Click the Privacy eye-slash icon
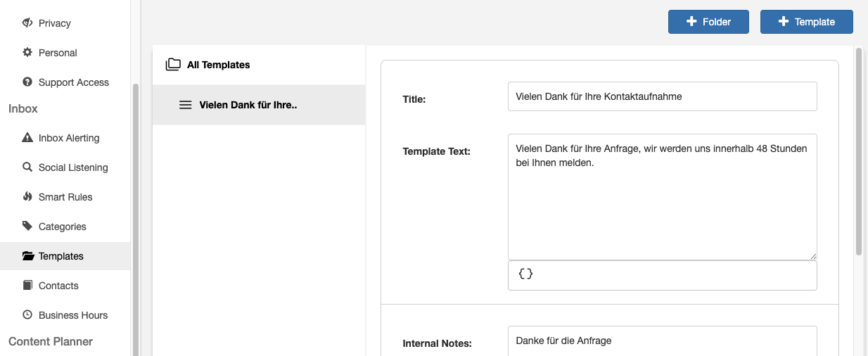The height and width of the screenshot is (356, 868). (27, 23)
